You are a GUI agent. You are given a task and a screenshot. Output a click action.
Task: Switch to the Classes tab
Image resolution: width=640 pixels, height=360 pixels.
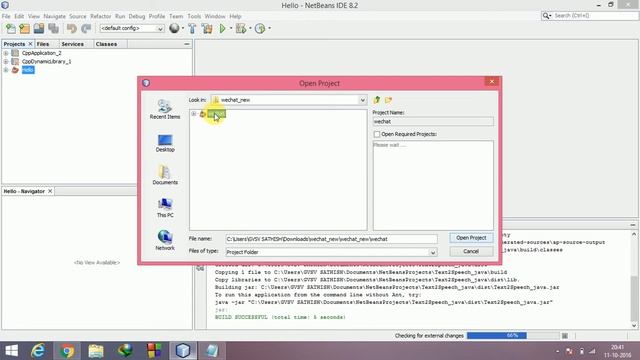(x=106, y=44)
